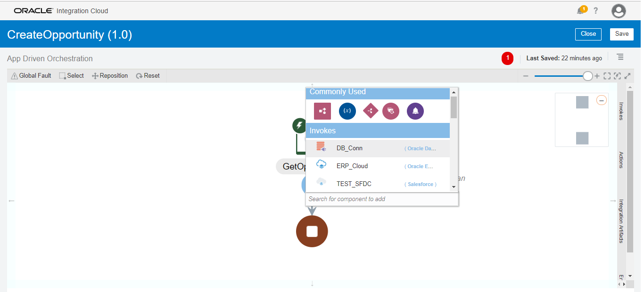Viewport: 644px width, 292px height.
Task: Click the Save button
Action: [x=622, y=34]
